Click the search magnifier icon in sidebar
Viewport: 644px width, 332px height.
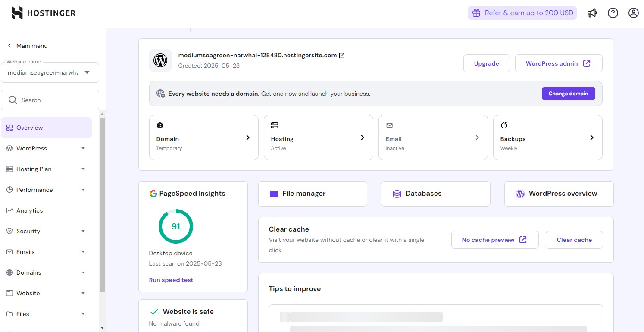[x=13, y=100]
